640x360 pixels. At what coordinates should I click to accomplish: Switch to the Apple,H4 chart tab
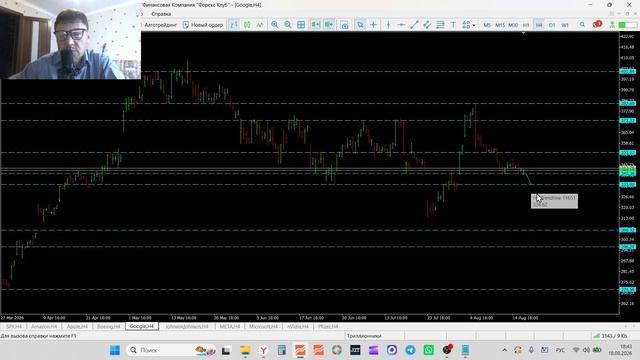[77, 327]
